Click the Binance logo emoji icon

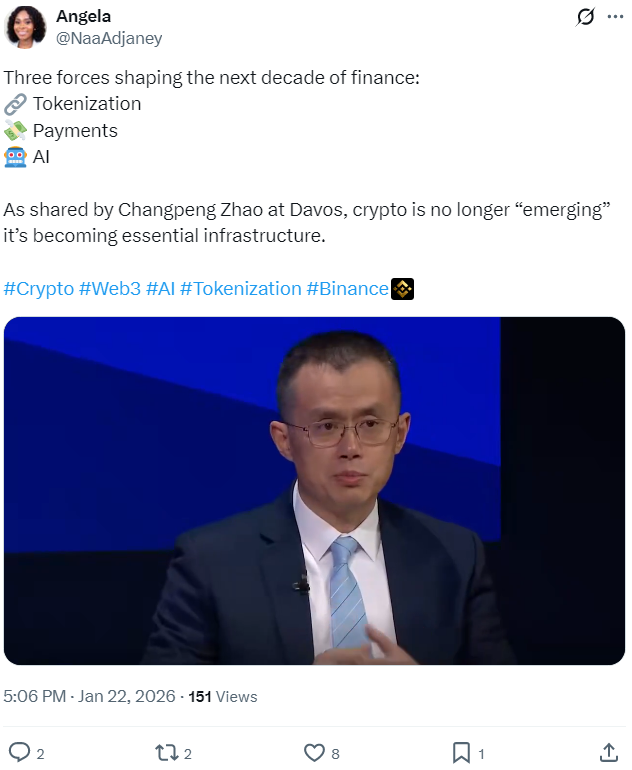coord(402,289)
